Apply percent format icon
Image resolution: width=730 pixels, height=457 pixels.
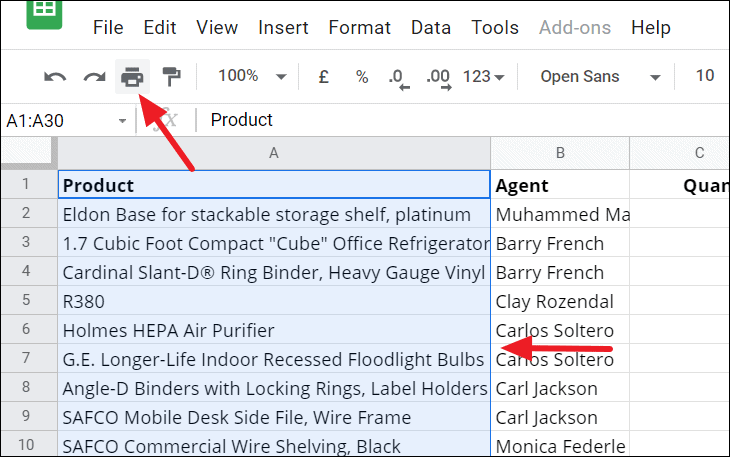362,77
